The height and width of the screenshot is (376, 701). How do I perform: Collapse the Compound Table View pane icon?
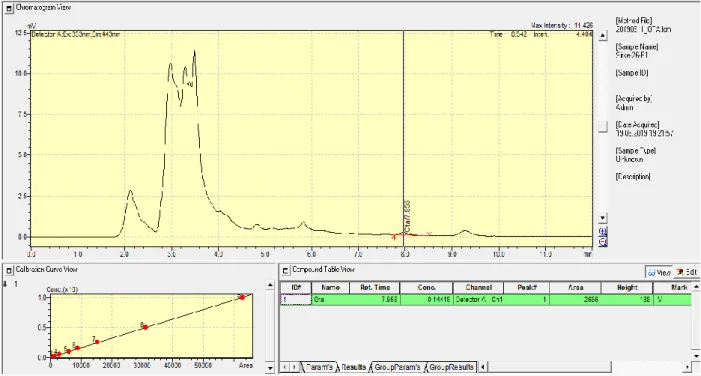pos(285,270)
